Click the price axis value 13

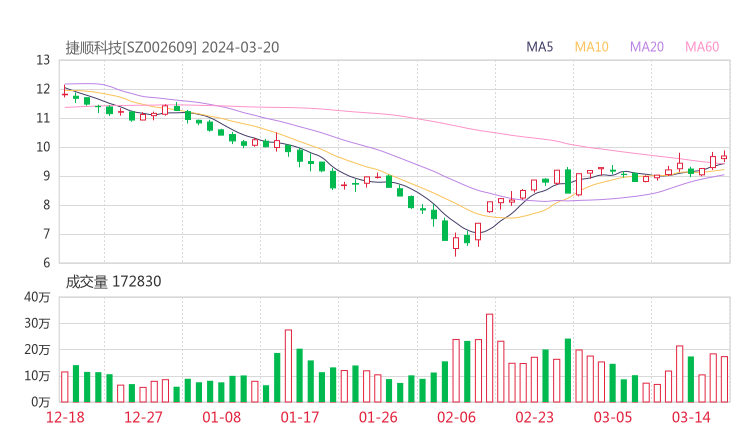43,60
